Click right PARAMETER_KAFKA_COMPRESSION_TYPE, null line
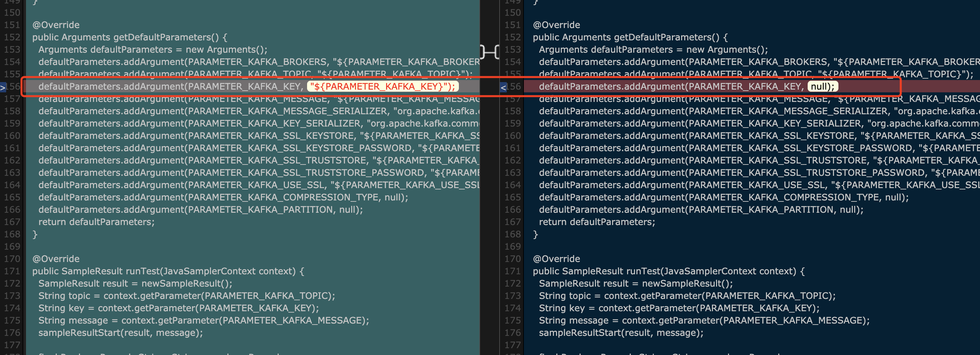Image resolution: width=980 pixels, height=355 pixels. [724, 197]
